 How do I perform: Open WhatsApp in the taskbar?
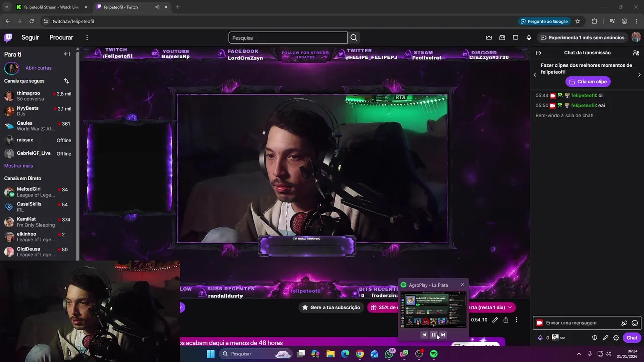[x=389, y=354]
